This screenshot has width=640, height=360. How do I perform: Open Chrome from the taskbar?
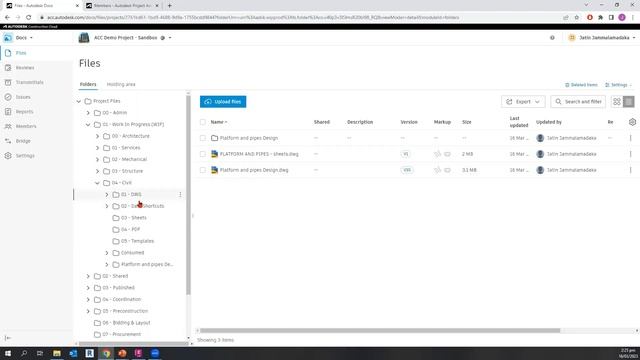[106, 353]
